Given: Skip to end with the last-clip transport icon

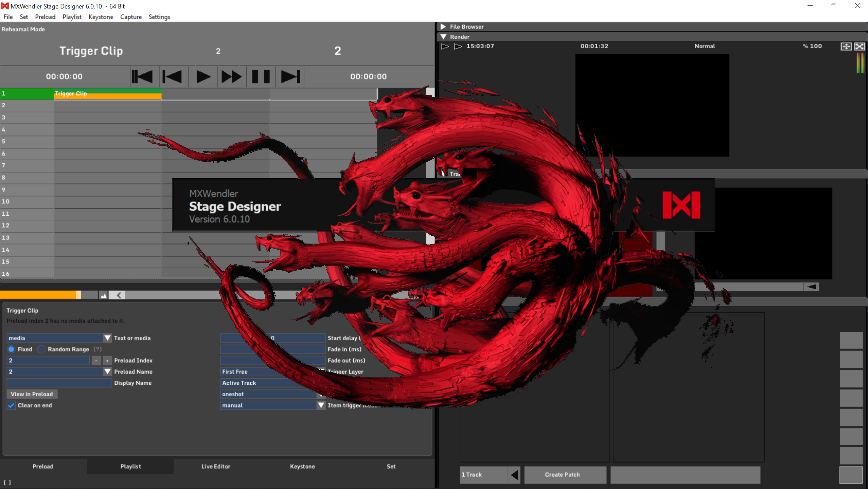Looking at the screenshot, I should click(x=289, y=76).
